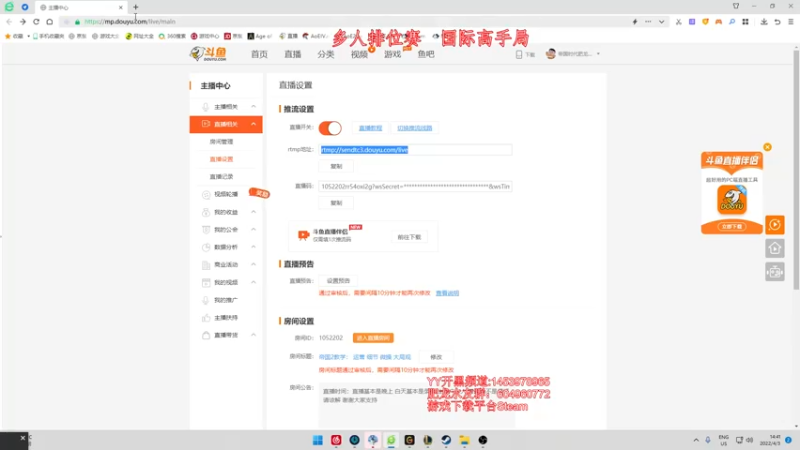Open the 直播教程 tutorial link
This screenshot has width=800, height=450.
pyautogui.click(x=370, y=128)
